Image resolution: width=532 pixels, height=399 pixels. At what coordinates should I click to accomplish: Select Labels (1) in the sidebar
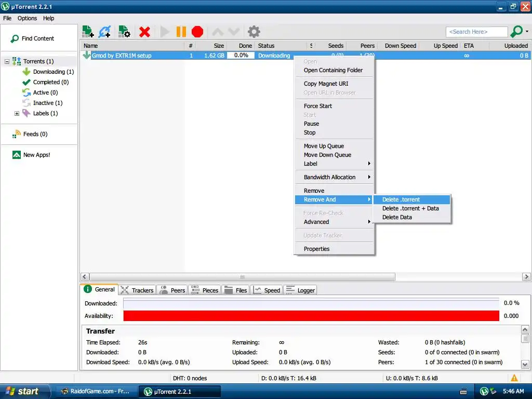[45, 113]
